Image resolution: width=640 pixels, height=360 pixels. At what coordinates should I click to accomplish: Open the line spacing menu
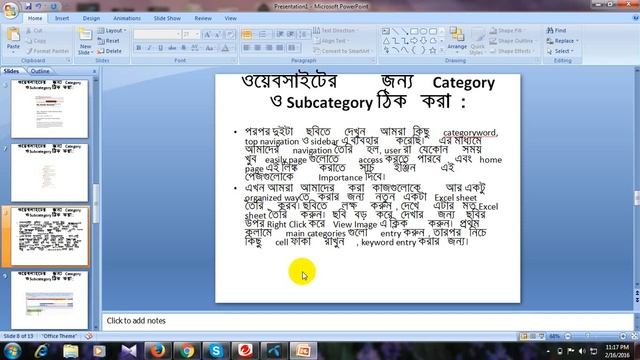coord(303,35)
